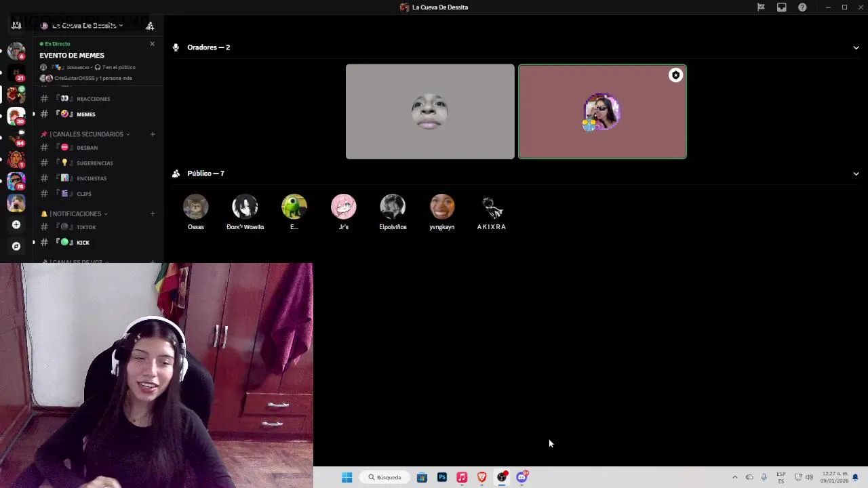Open Discover servers compass icon

pos(16,246)
